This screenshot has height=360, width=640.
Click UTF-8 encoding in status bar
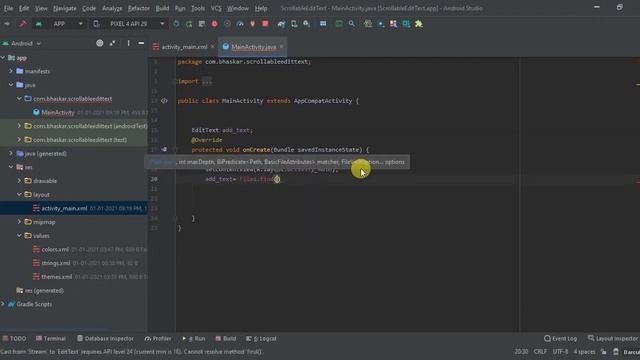[560, 352]
